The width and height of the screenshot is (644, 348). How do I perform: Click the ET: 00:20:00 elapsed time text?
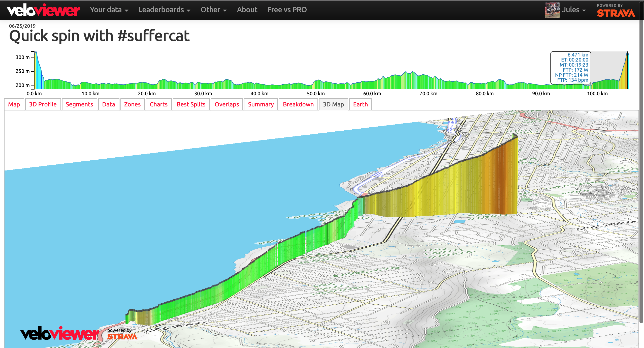[574, 60]
